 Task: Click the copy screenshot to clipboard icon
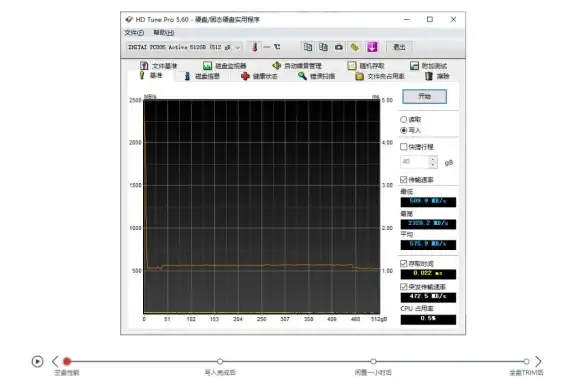click(323, 47)
